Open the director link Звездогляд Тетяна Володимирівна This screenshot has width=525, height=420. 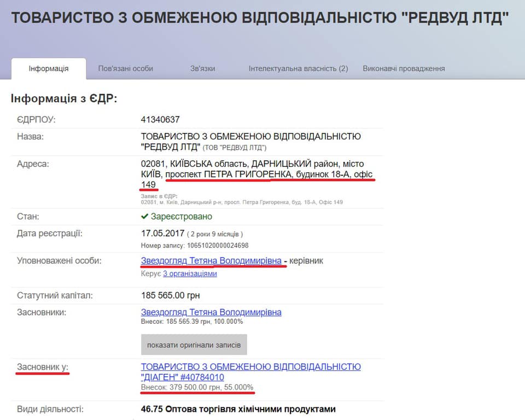[210, 261]
